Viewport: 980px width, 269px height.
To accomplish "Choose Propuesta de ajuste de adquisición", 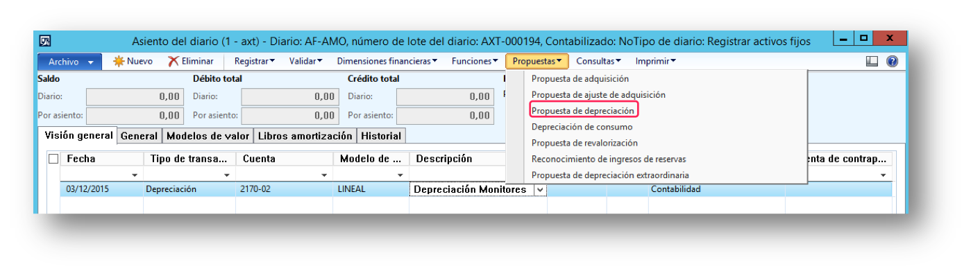I will click(598, 94).
